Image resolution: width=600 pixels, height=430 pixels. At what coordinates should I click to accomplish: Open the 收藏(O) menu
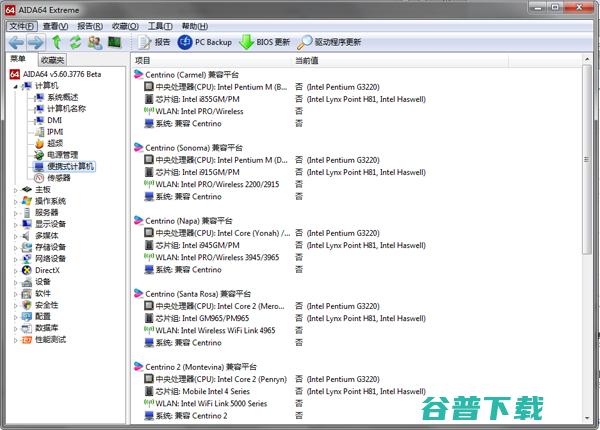(125, 26)
